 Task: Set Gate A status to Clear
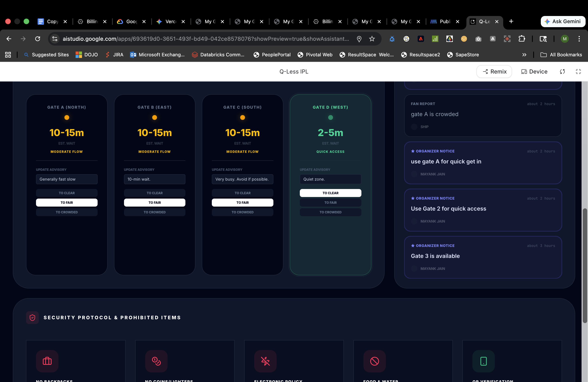point(67,193)
